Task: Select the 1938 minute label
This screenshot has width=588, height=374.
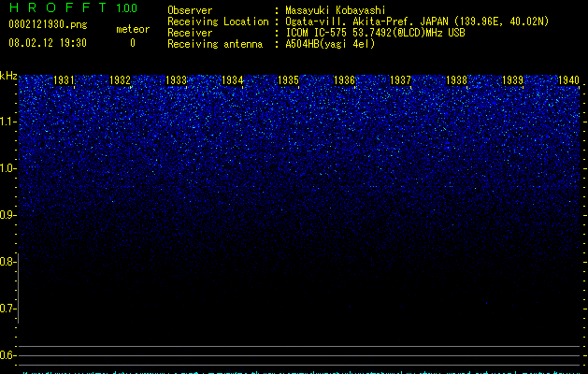Action: click(456, 80)
